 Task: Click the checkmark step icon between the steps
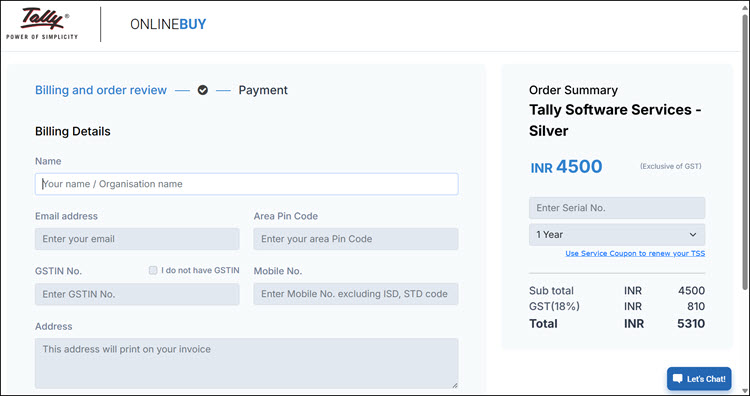203,90
